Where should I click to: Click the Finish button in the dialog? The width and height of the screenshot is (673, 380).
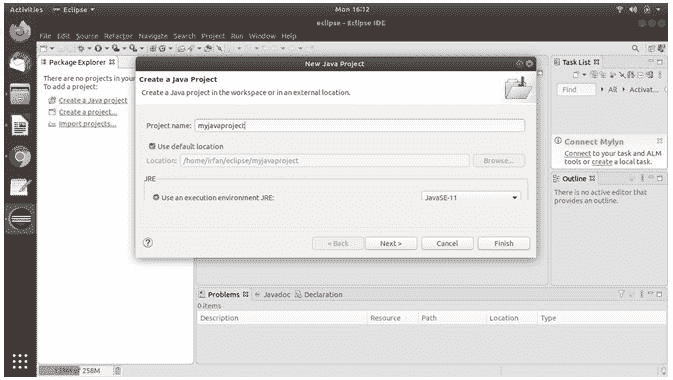coord(504,243)
